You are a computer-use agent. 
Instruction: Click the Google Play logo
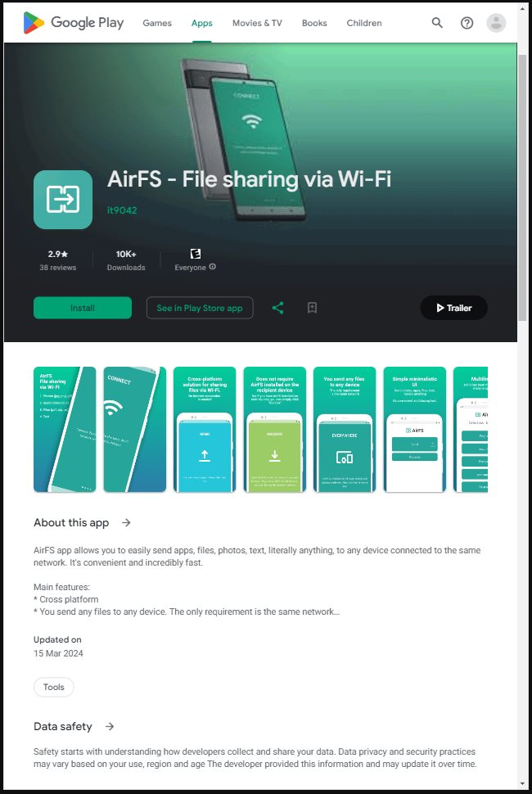tap(74, 23)
